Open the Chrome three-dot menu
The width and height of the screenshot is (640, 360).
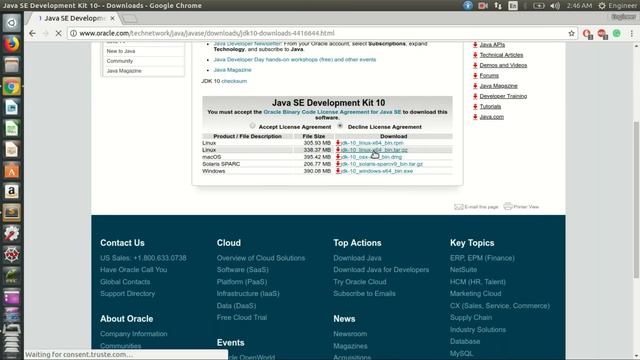tap(631, 33)
